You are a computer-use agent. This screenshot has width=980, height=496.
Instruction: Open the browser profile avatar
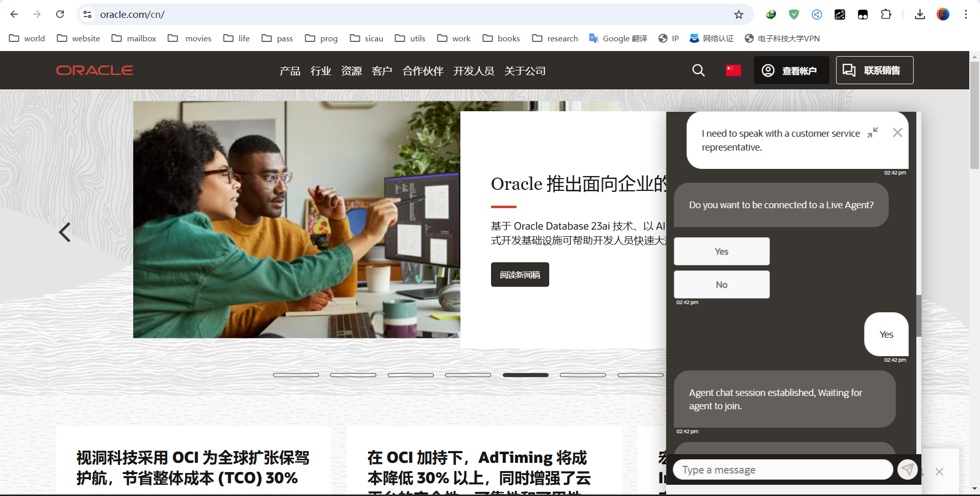pos(943,14)
